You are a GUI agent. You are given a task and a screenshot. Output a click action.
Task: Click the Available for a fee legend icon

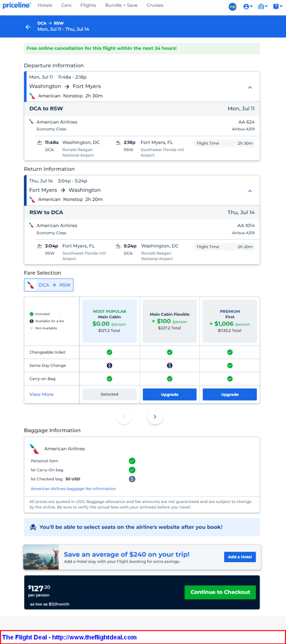pyautogui.click(x=31, y=321)
